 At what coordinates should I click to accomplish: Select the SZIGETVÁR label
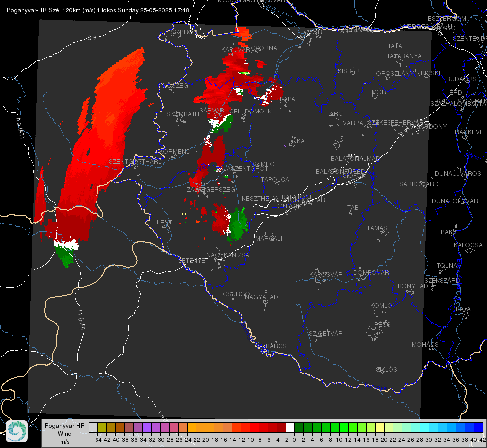[326, 334]
